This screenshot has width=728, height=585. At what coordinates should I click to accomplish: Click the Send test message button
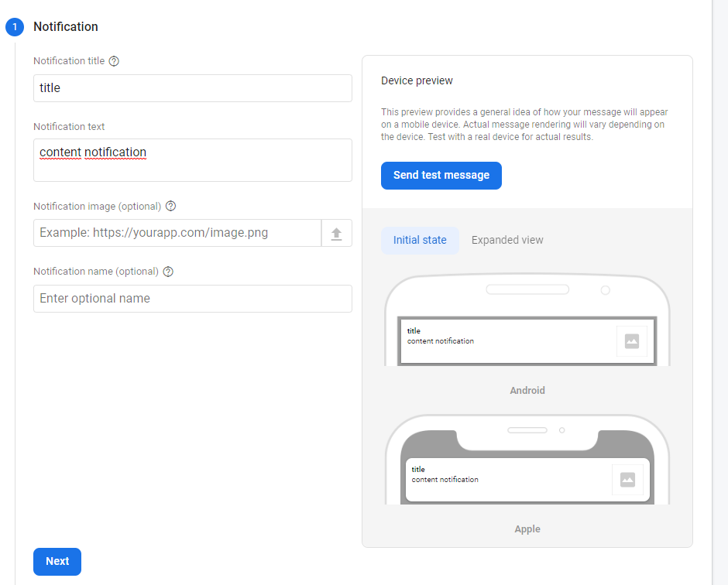coord(441,176)
